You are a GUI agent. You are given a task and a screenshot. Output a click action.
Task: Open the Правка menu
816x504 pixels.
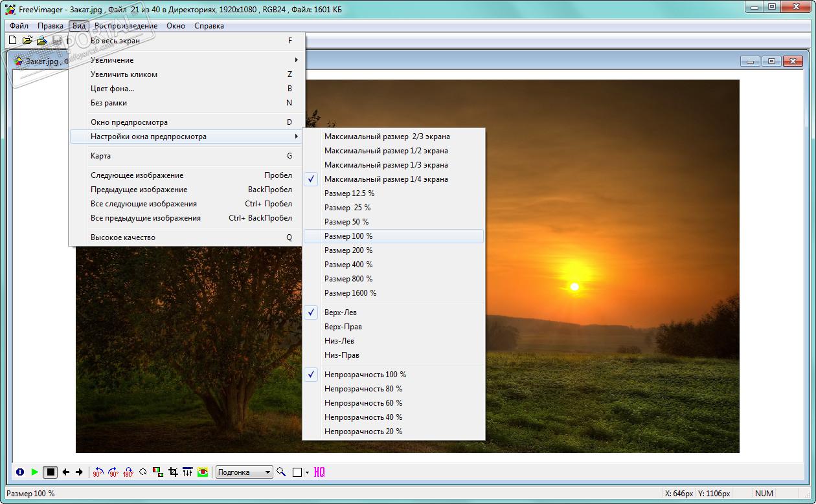tap(51, 26)
